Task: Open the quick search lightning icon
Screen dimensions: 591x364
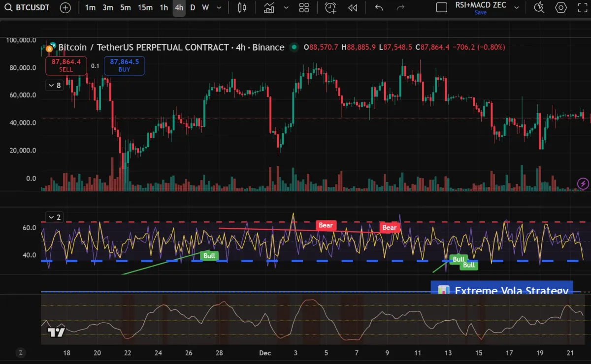Action: pyautogui.click(x=539, y=7)
